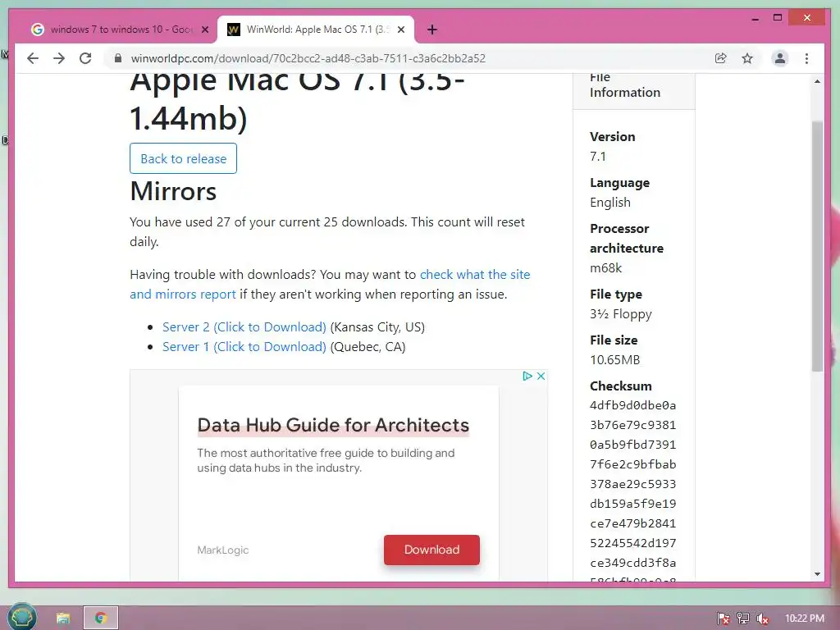Click the m68k architecture value
Screen dimensions: 840x630
pos(606,268)
